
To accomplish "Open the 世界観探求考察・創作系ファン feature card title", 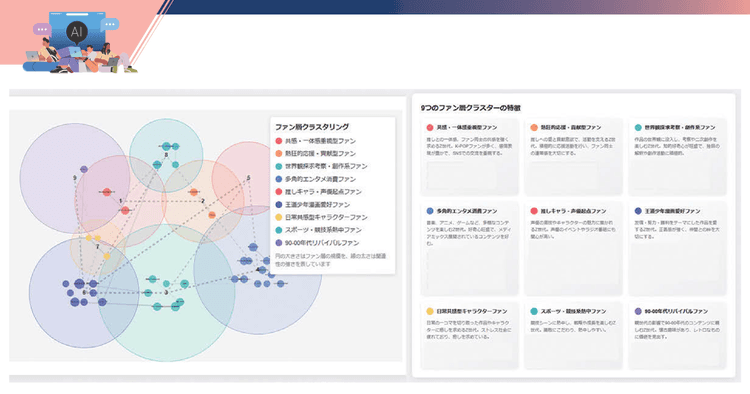I will 680,128.
